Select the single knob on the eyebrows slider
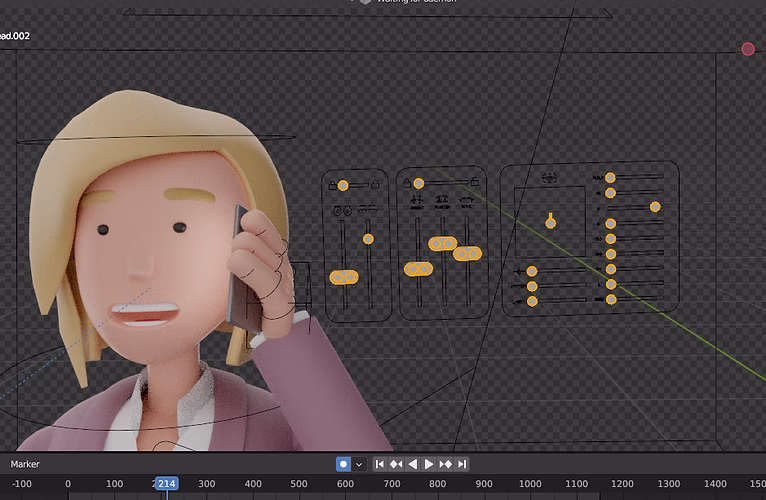The image size is (766, 500). (368, 239)
